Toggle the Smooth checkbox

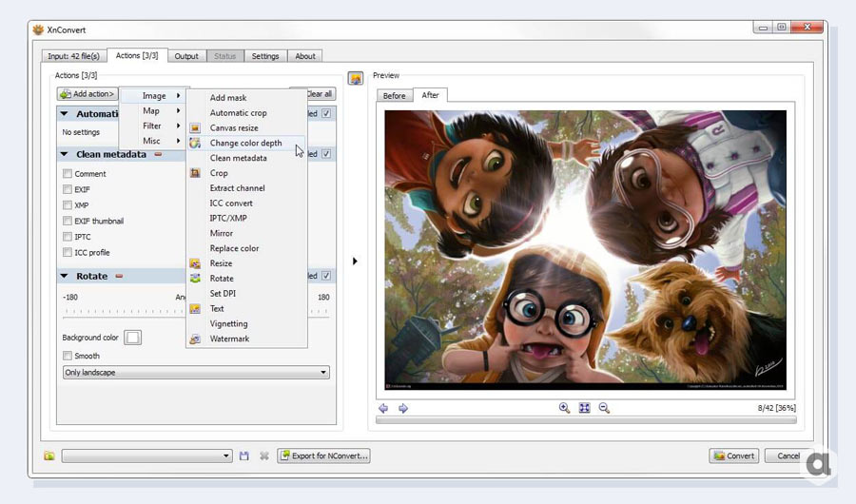point(68,356)
